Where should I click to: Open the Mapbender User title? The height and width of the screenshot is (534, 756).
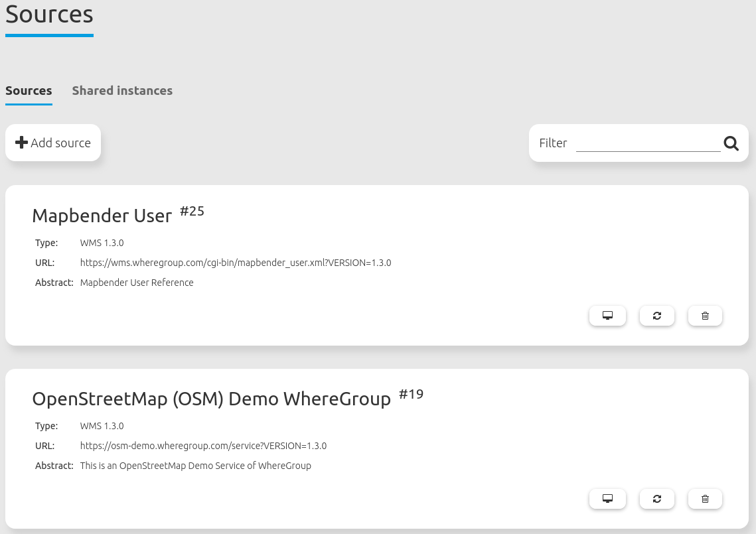click(x=102, y=216)
